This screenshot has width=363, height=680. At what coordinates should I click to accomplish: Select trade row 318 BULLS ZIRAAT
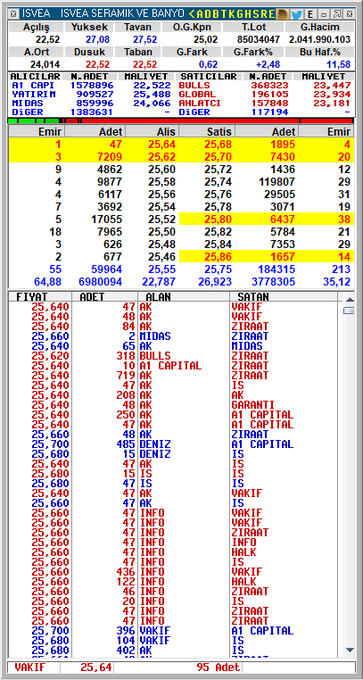pyautogui.click(x=173, y=356)
